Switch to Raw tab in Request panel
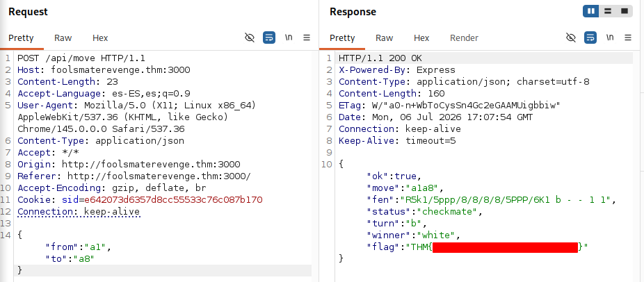The image size is (644, 282). (63, 38)
